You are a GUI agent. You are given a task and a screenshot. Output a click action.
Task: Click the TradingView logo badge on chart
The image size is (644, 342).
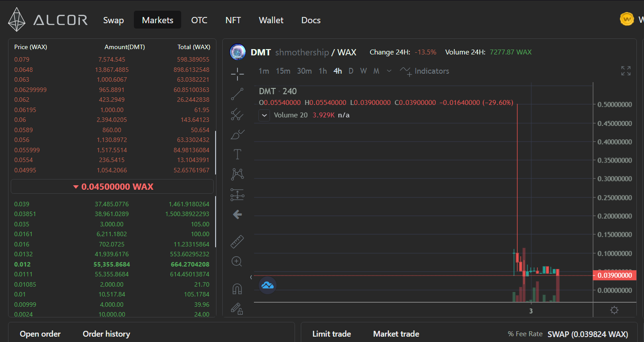(268, 285)
